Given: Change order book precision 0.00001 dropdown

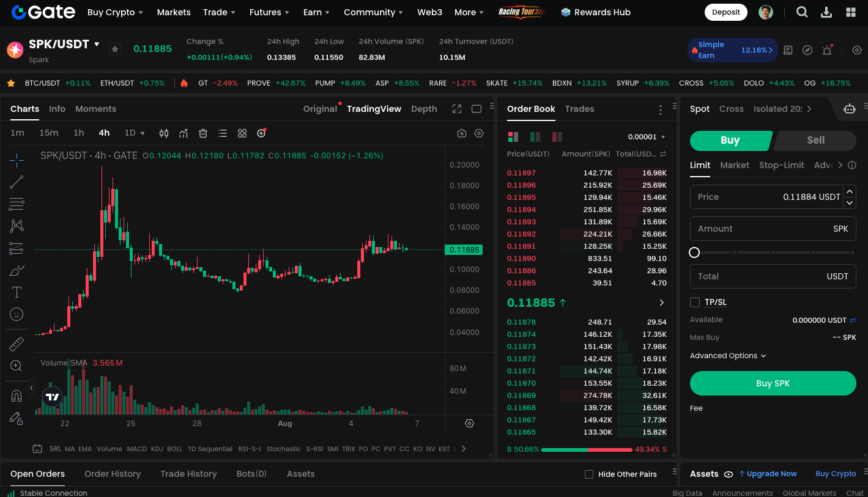Looking at the screenshot, I should (x=647, y=137).
